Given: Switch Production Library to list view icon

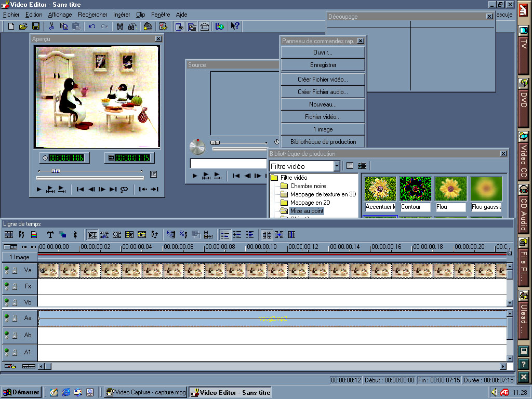Looking at the screenshot, I should 350,166.
